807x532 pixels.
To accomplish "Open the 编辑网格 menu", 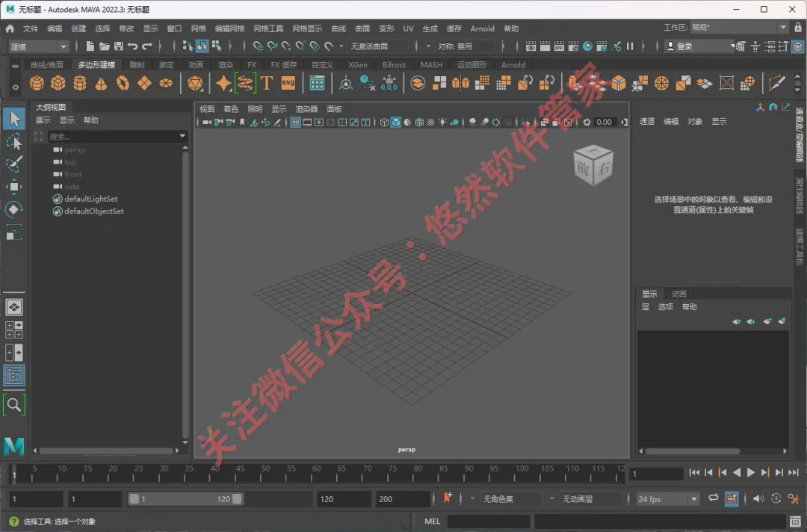I will (229, 28).
